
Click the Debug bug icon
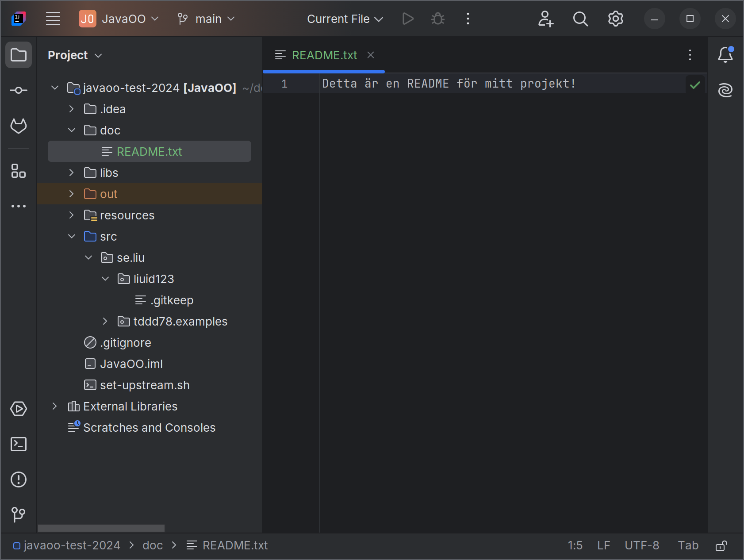point(438,19)
